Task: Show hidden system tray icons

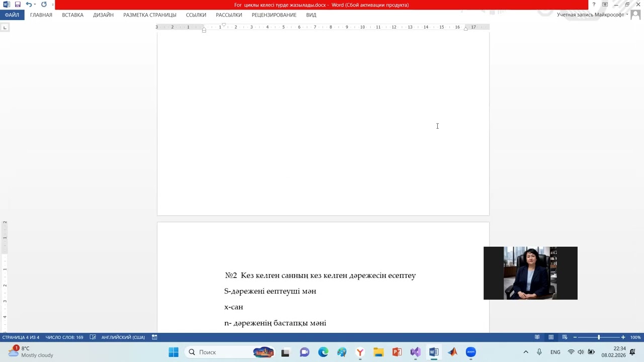Action: click(526, 352)
